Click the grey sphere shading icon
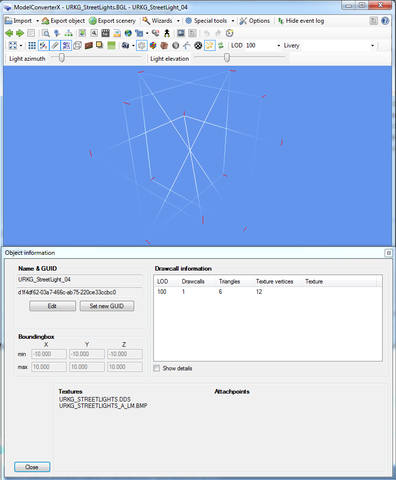The height and width of the screenshot is (480, 396). tap(175, 45)
